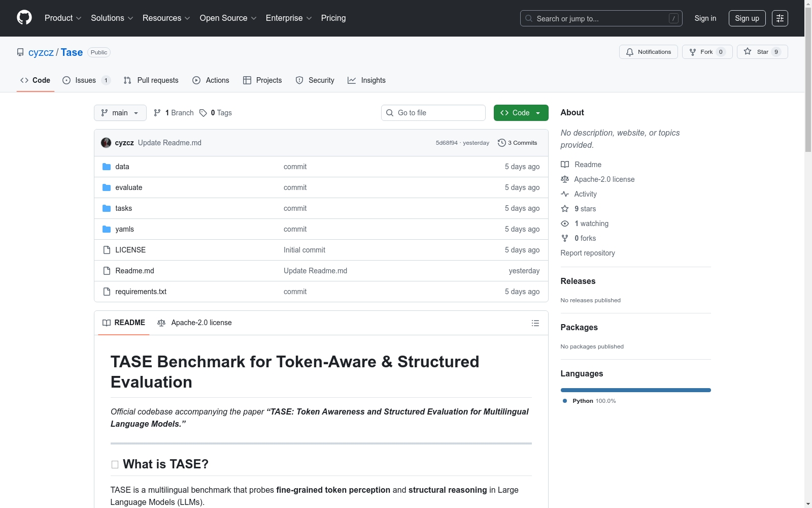Select the requirements.txt file icon

coord(107,292)
